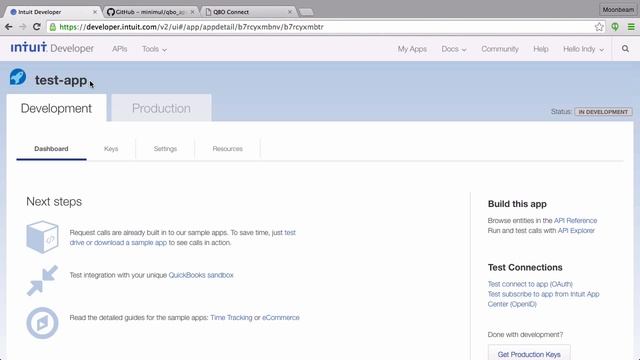Select the Dashboard sub-tab
The image size is (640, 360).
[51, 149]
